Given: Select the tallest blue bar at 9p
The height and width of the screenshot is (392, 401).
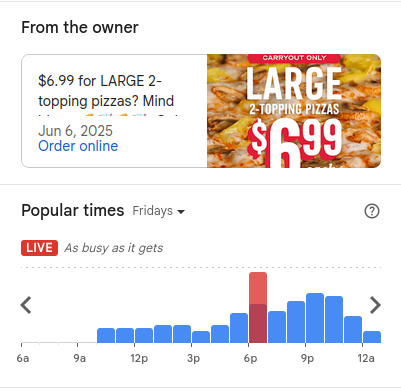Looking at the screenshot, I should [x=315, y=318].
